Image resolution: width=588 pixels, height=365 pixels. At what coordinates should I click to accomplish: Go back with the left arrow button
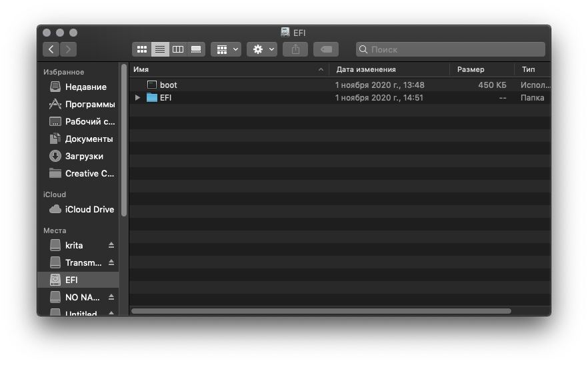[51, 49]
